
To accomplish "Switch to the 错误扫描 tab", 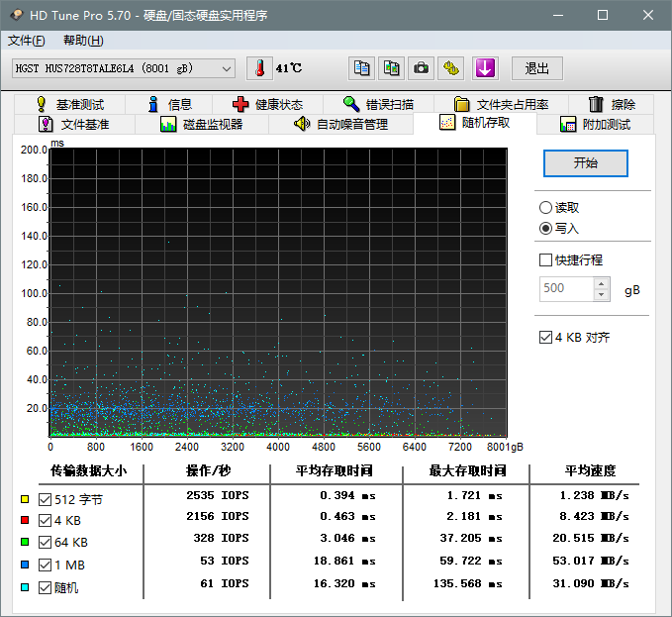I will (378, 104).
